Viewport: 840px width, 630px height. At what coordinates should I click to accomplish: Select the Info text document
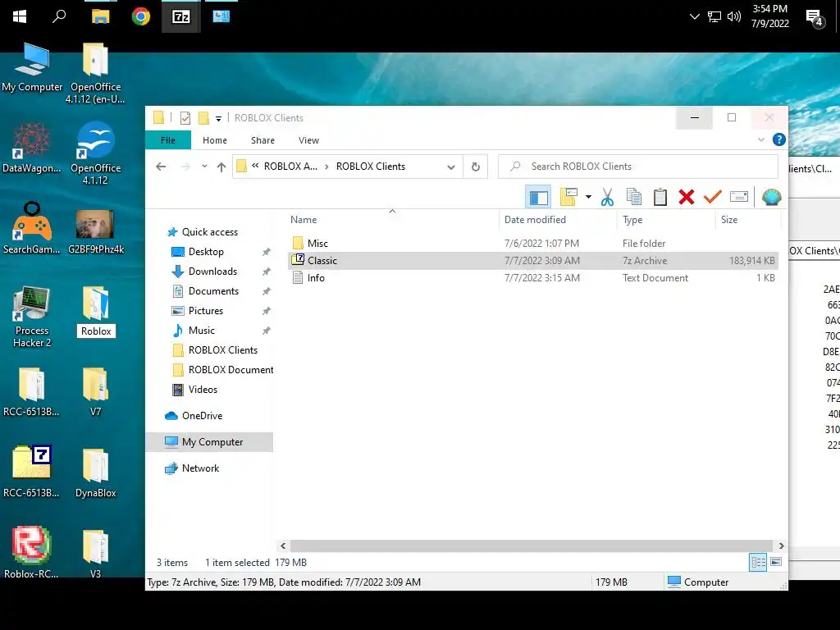[x=316, y=278]
